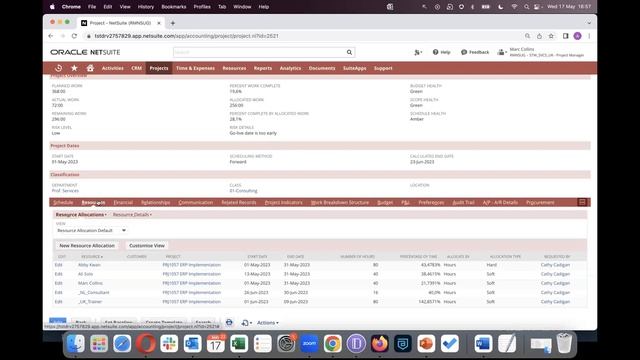
Task: Open the Time & Expenses menu
Action: 195,68
